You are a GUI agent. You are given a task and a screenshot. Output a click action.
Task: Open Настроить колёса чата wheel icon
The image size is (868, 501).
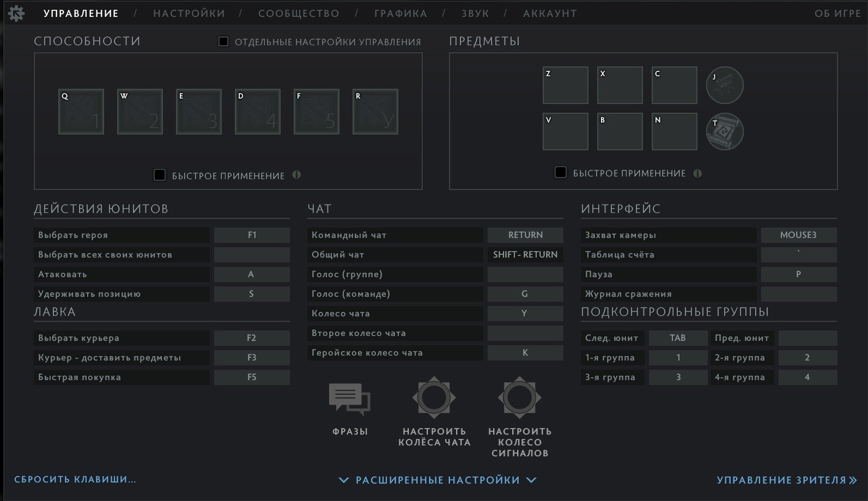434,398
